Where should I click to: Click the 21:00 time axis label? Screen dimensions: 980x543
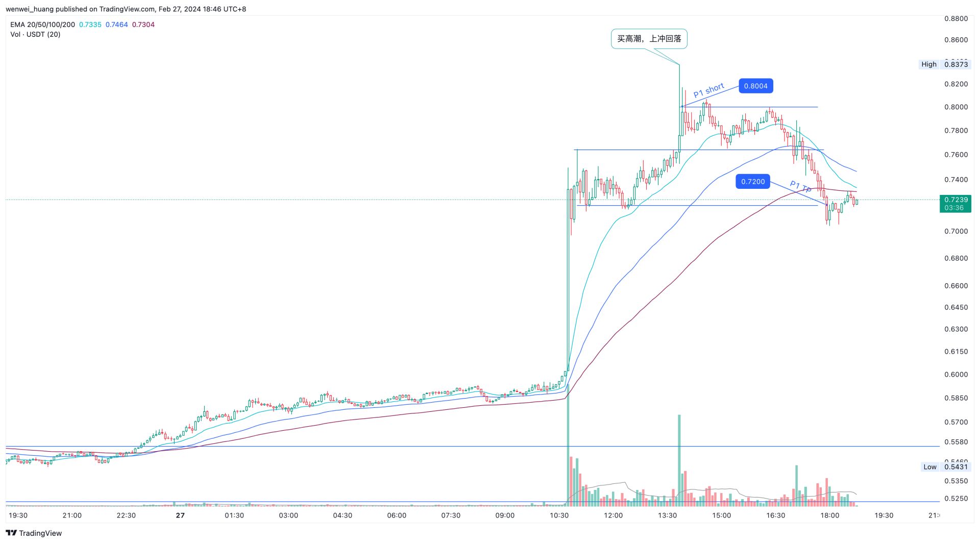coord(72,515)
